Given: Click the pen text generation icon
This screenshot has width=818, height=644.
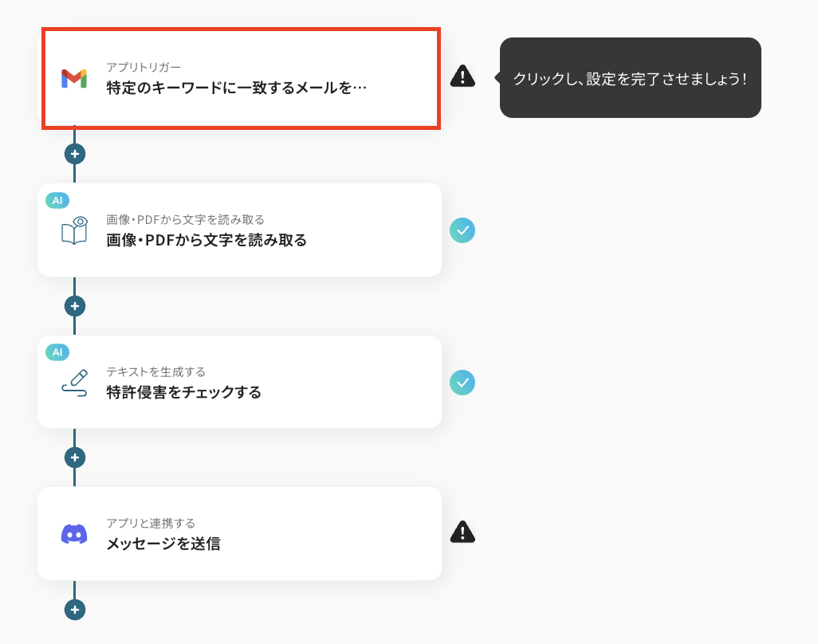Looking at the screenshot, I should (75, 383).
